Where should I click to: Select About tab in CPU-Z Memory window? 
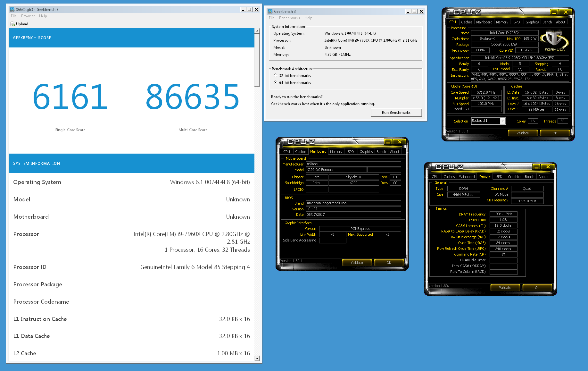543,177
